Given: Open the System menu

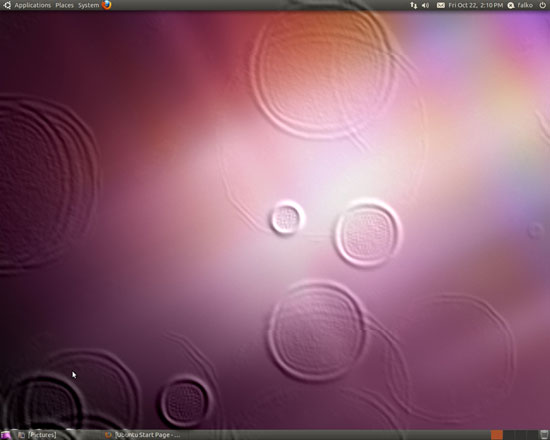Looking at the screenshot, I should (x=88, y=5).
